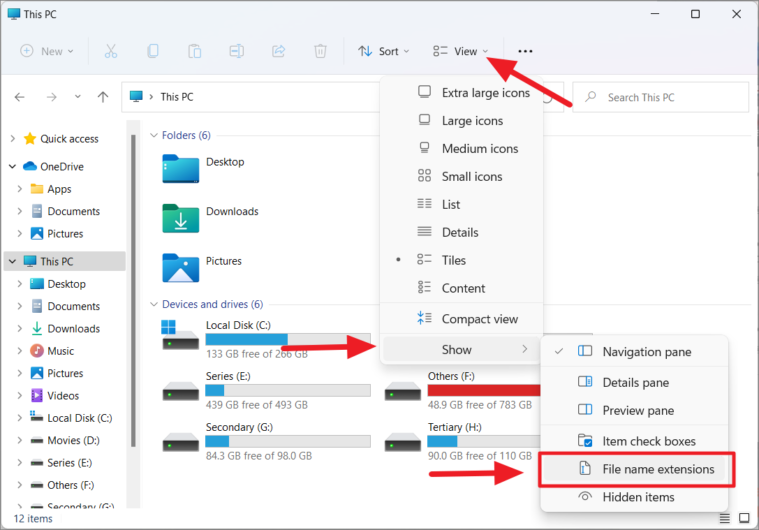759x530 pixels.
Task: Collapse the Folders (6) group
Action: 153,135
